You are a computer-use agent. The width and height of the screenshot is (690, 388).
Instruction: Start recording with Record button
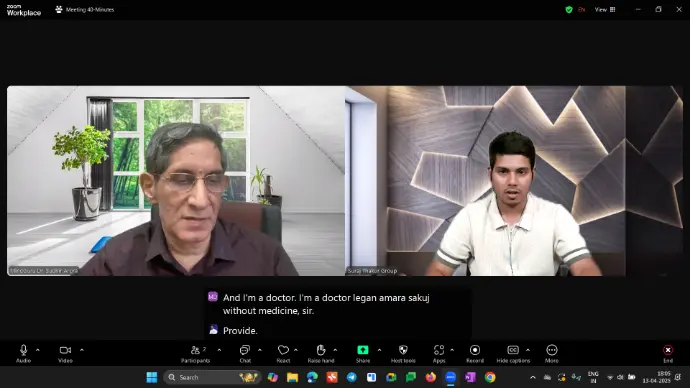tap(475, 353)
